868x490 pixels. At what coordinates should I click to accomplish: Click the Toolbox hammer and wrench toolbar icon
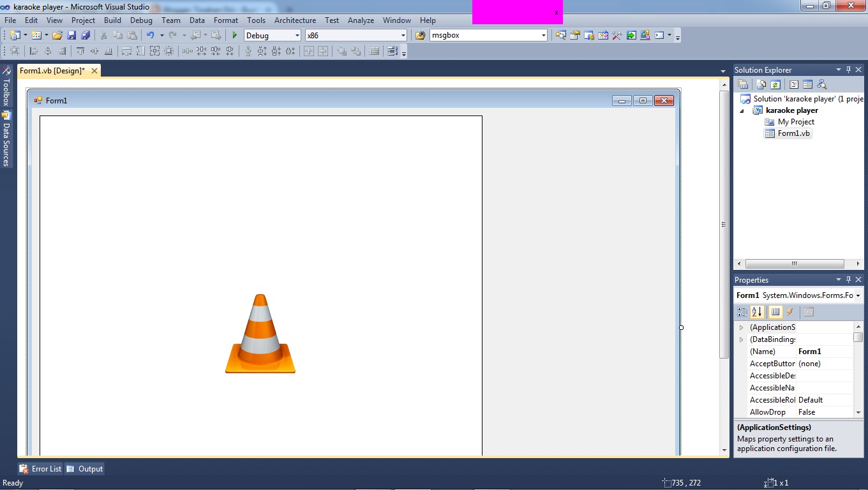coord(617,36)
